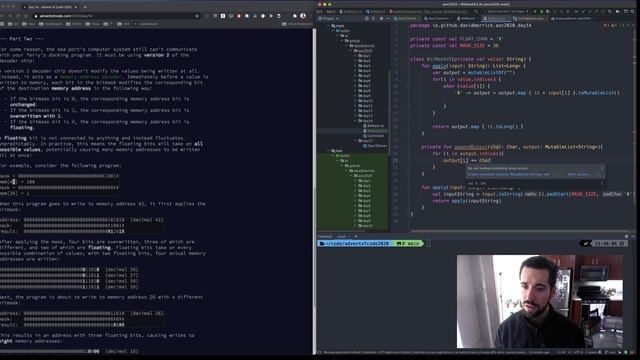Collapse the day14 package under main
Screen dimensions: 640x360
click(x=355, y=121)
